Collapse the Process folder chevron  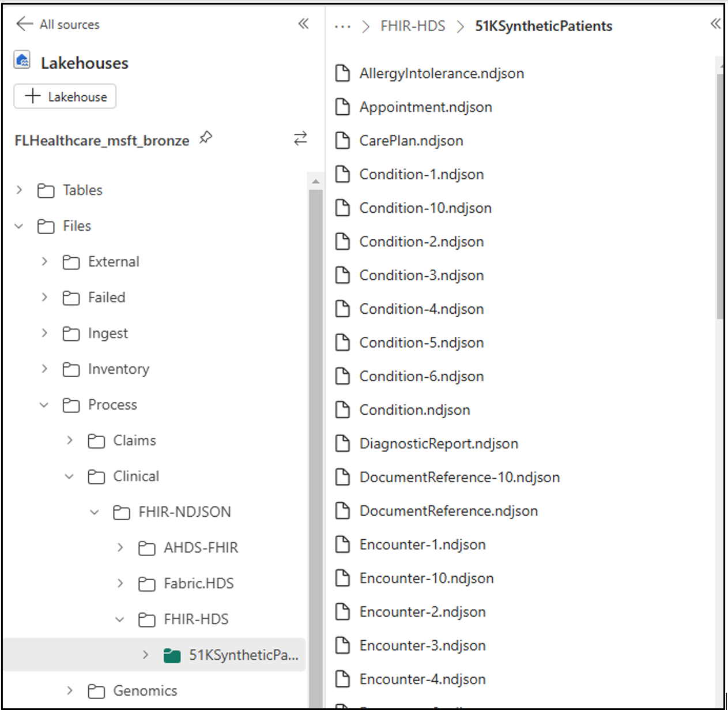click(x=44, y=405)
